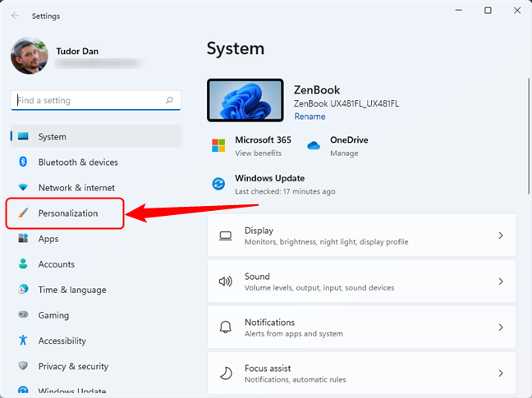Maximize the Settings window
532x398 pixels.
488,11
